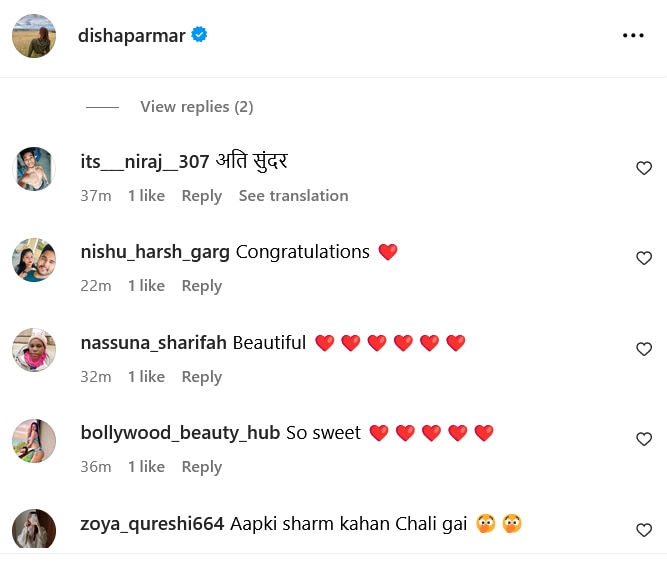Reply to bollywood_beauty_hub's comment
This screenshot has width=667, height=568.
pos(202,467)
